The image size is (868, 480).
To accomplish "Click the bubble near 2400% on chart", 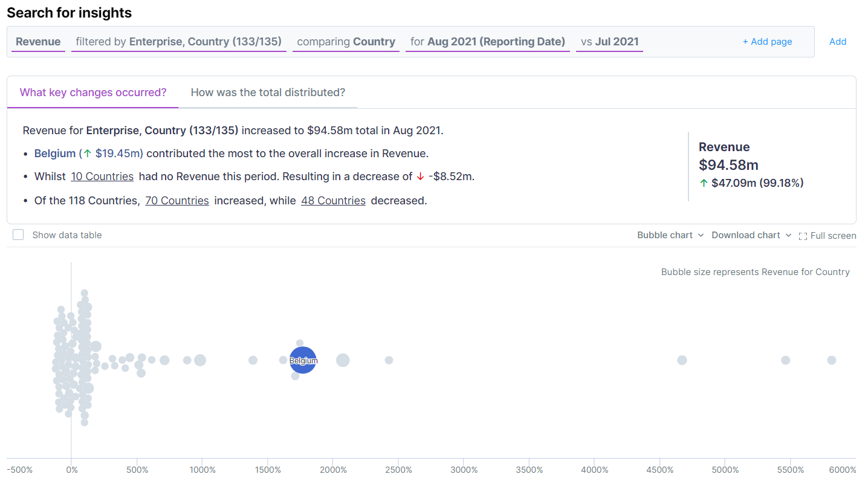I will coord(389,360).
